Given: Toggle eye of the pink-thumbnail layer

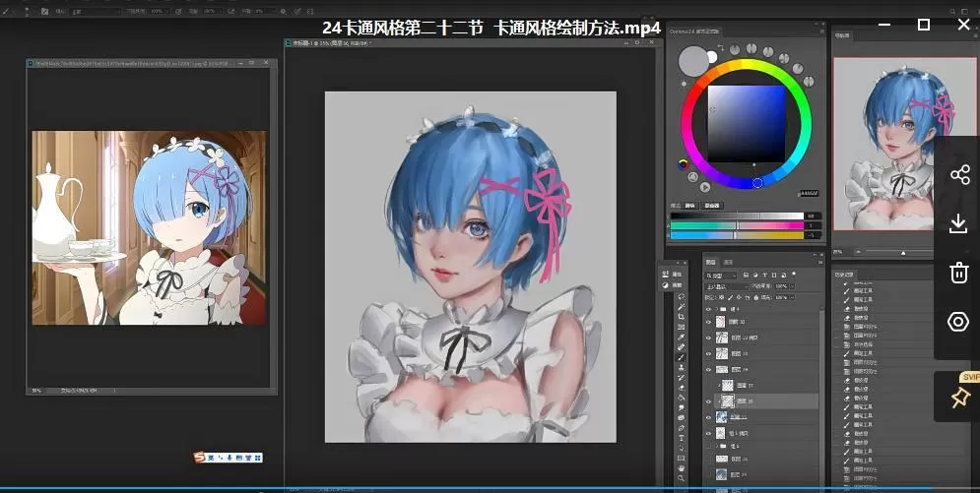Looking at the screenshot, I should pyautogui.click(x=708, y=322).
